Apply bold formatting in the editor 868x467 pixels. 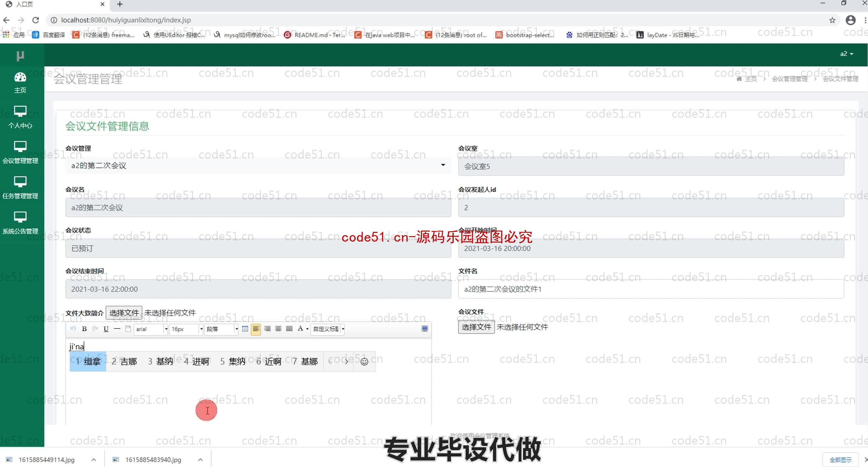pyautogui.click(x=84, y=329)
